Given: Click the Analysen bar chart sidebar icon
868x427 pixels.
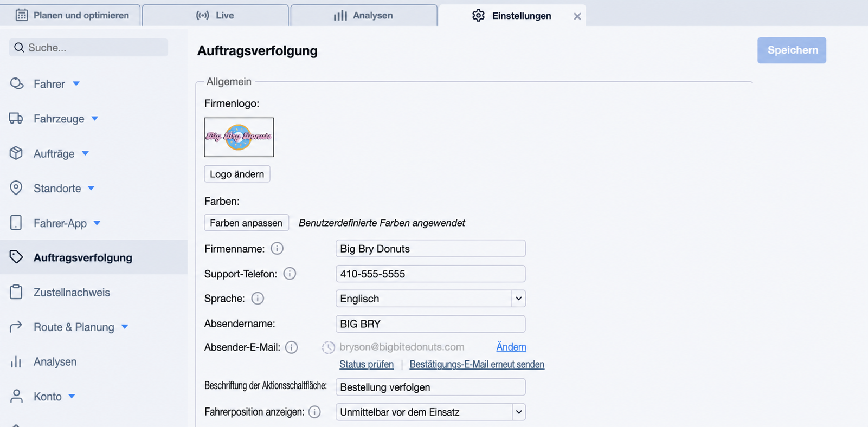Looking at the screenshot, I should coord(16,361).
